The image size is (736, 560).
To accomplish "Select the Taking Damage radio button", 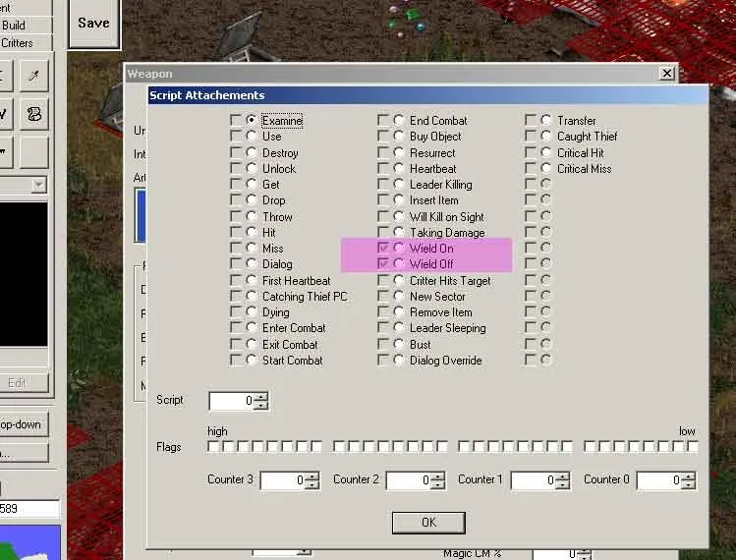I will (x=399, y=233).
